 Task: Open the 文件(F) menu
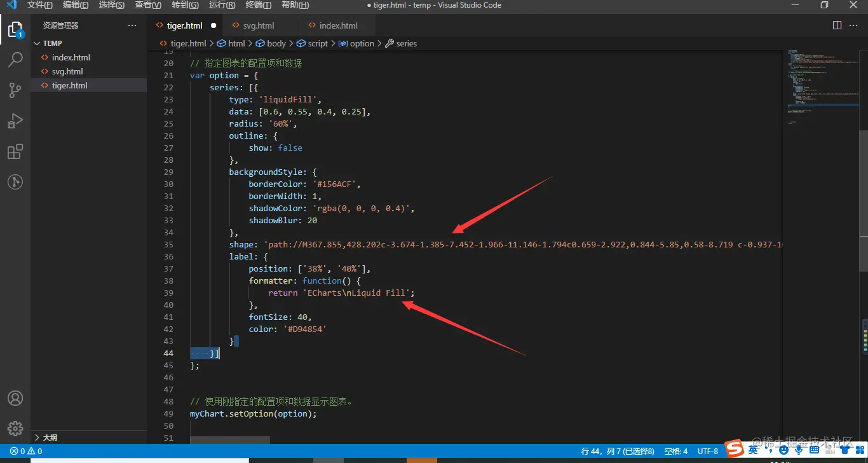[x=40, y=5]
